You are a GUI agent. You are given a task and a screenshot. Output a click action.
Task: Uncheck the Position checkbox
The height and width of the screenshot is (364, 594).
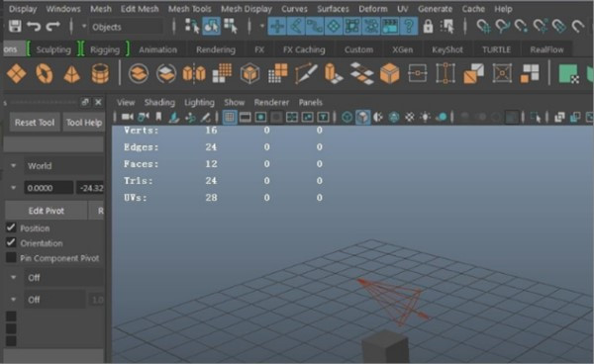[11, 227]
